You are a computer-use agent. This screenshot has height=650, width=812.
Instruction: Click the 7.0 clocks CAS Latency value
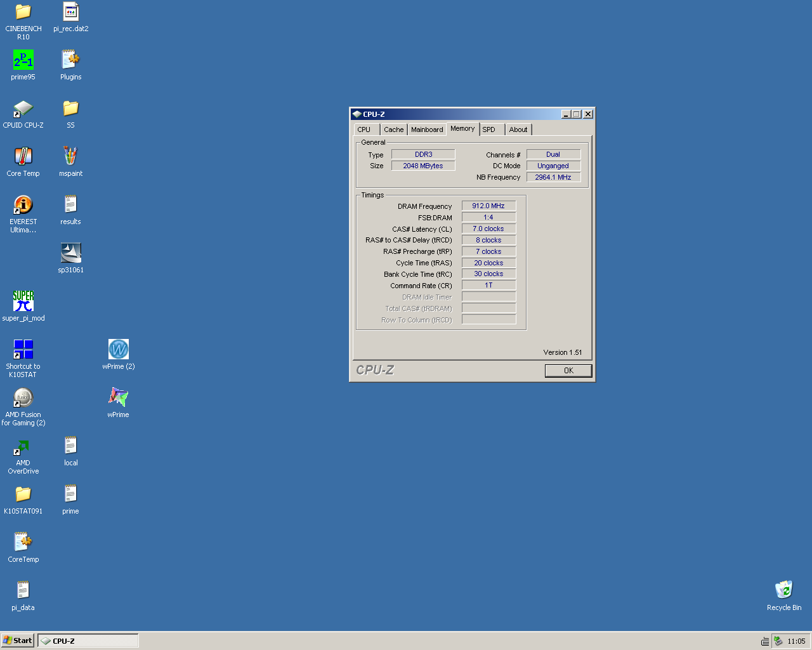pyautogui.click(x=488, y=229)
